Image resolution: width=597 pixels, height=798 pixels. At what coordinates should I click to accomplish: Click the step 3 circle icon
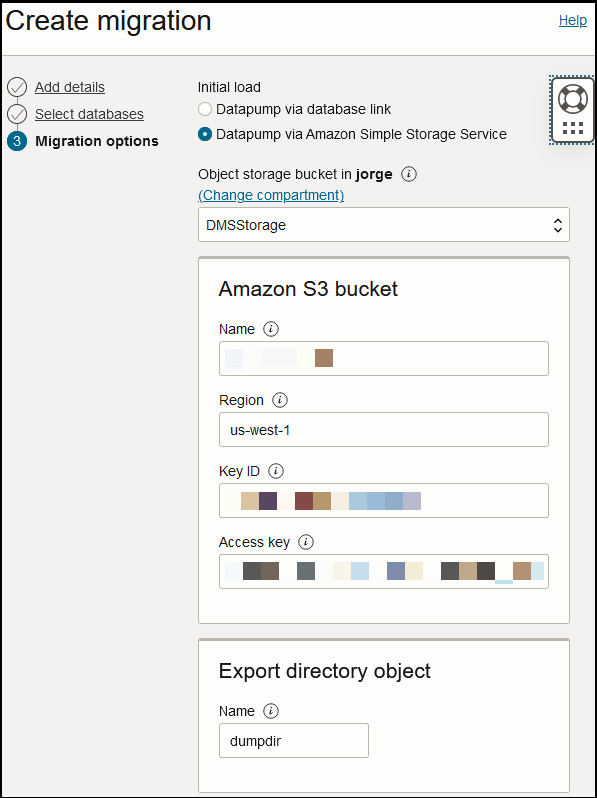(x=17, y=141)
